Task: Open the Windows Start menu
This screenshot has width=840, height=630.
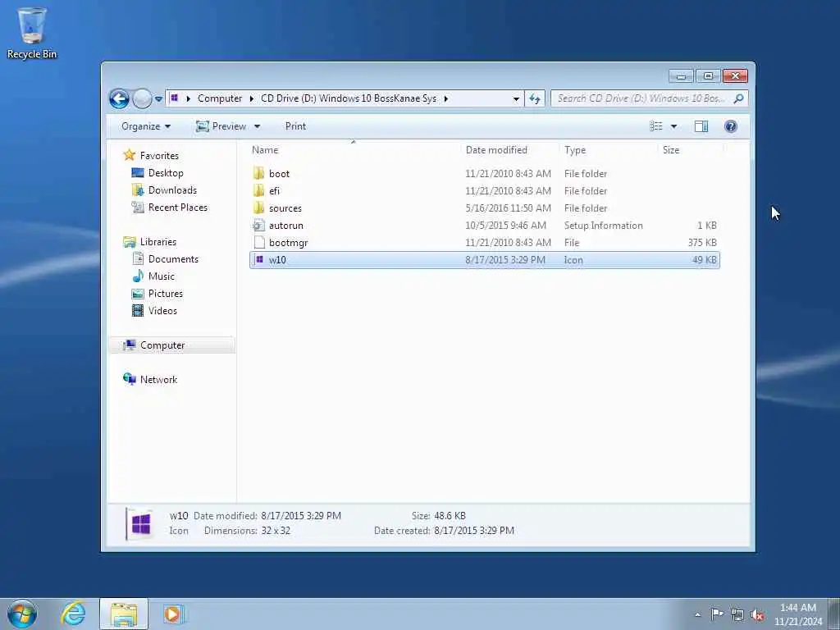Action: (22, 614)
